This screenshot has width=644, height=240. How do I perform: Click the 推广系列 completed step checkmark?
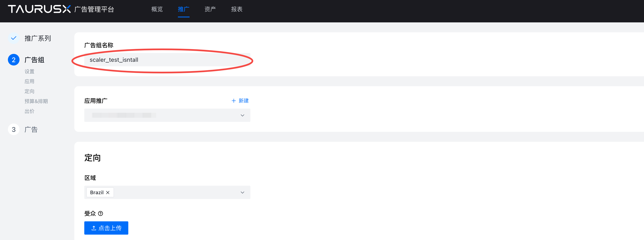[x=14, y=38]
